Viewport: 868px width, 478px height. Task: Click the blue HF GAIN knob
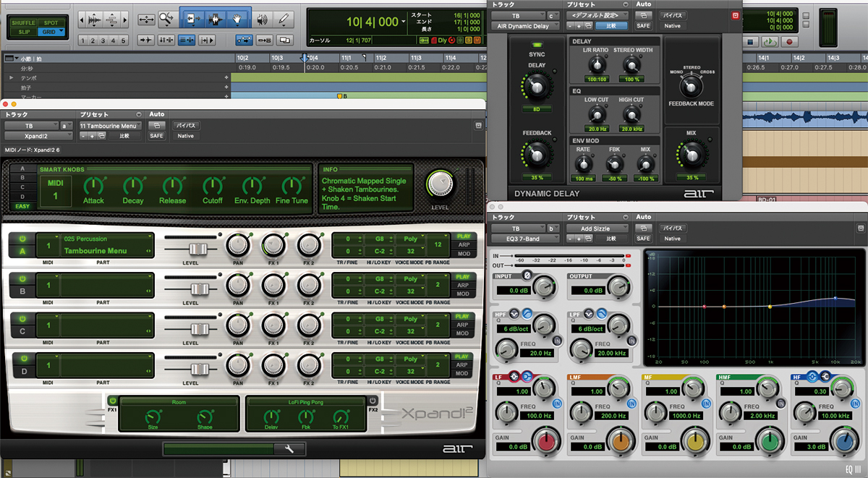pyautogui.click(x=843, y=442)
